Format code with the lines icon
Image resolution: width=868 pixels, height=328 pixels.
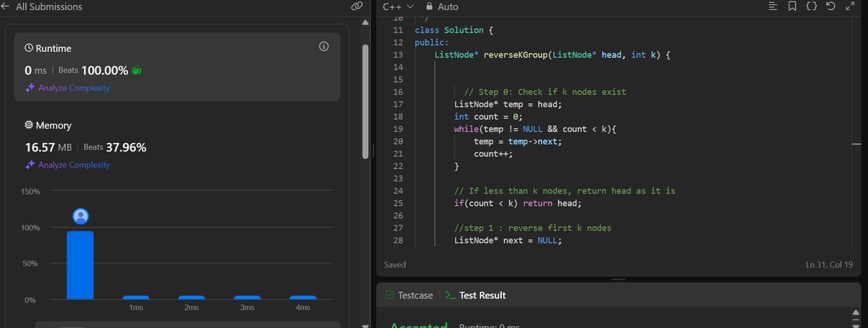(773, 7)
